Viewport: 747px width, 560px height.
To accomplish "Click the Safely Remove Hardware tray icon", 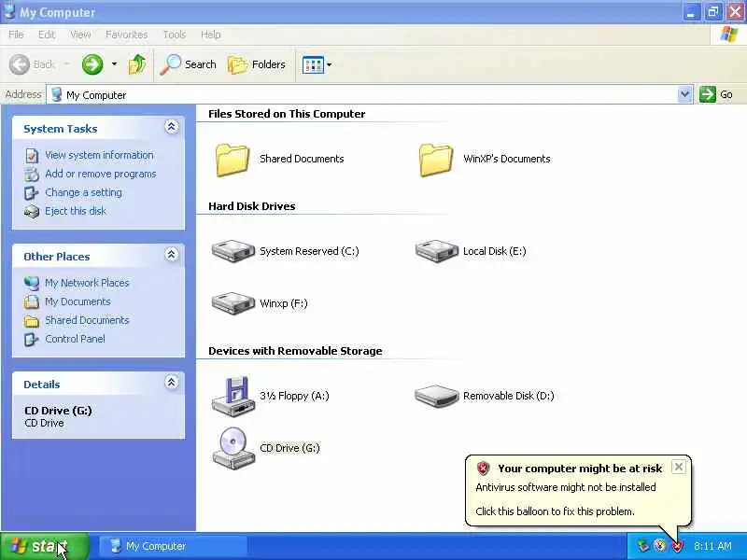I will [643, 546].
